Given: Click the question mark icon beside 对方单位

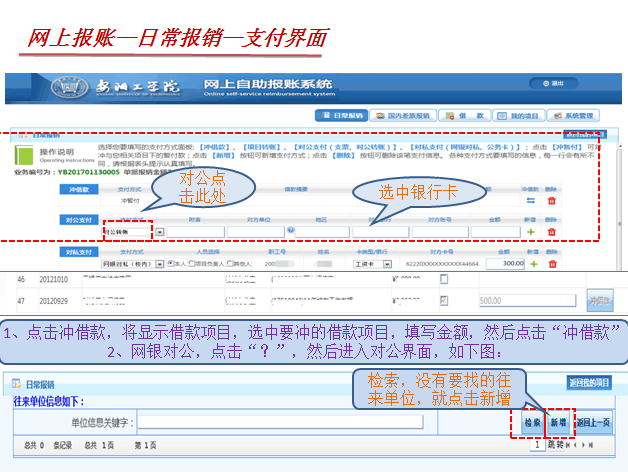Looking at the screenshot, I should tap(290, 231).
